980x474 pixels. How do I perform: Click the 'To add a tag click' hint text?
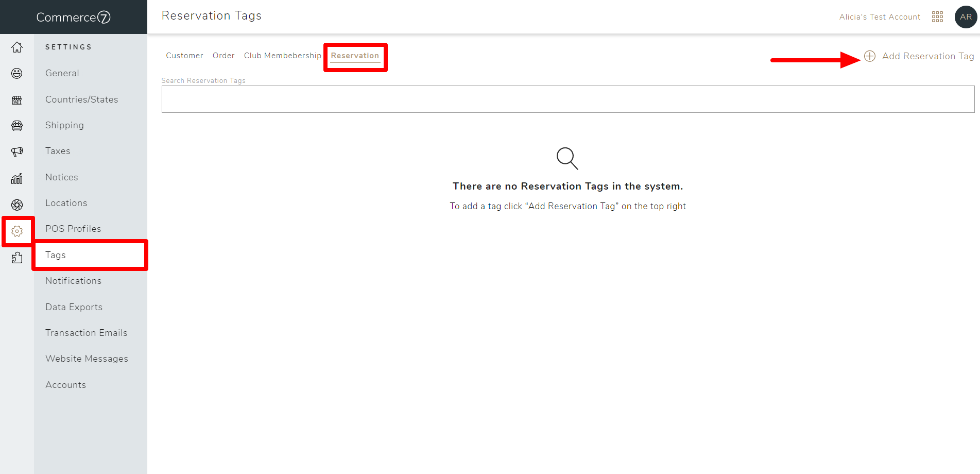[x=568, y=206]
